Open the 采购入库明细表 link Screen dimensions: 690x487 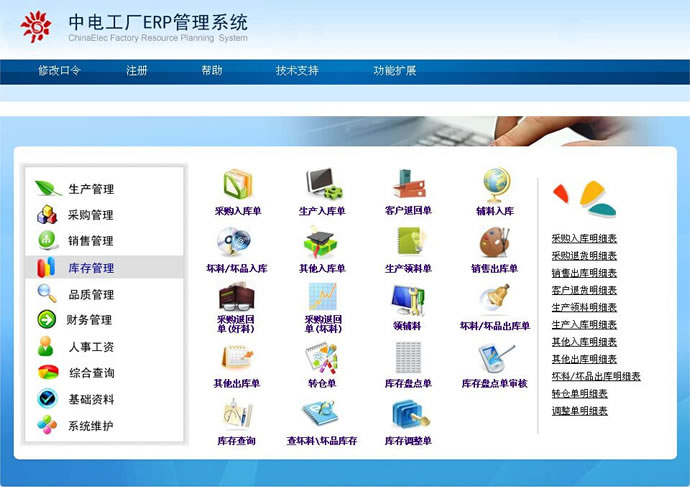[x=584, y=238]
